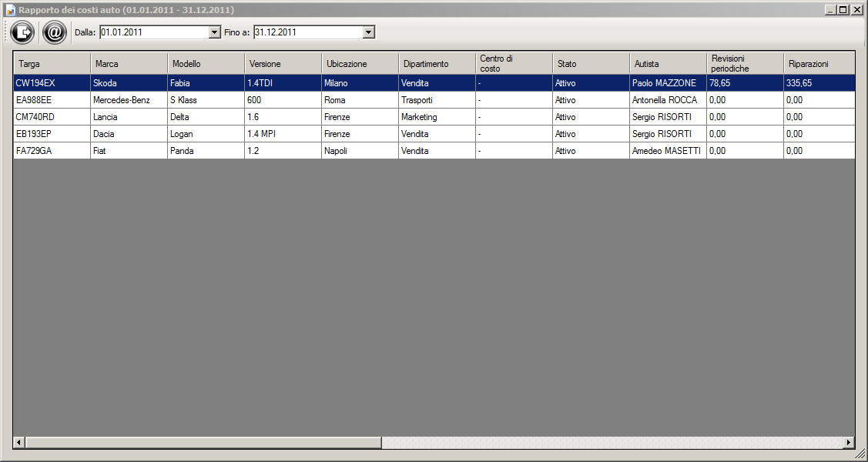Click the '600' version cell

pyautogui.click(x=283, y=100)
